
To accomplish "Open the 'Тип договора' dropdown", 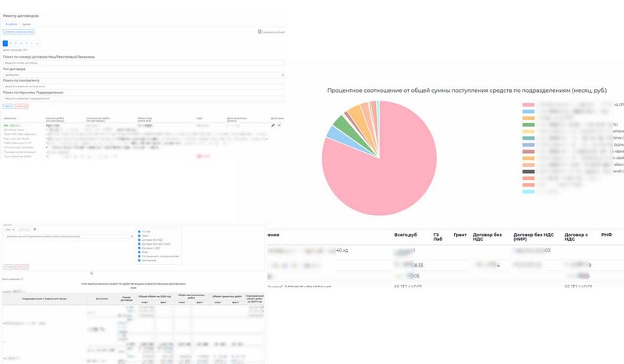I will [x=144, y=75].
